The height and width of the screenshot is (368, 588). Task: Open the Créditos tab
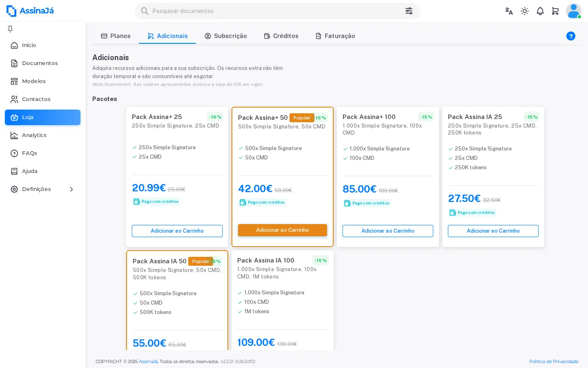pos(281,36)
